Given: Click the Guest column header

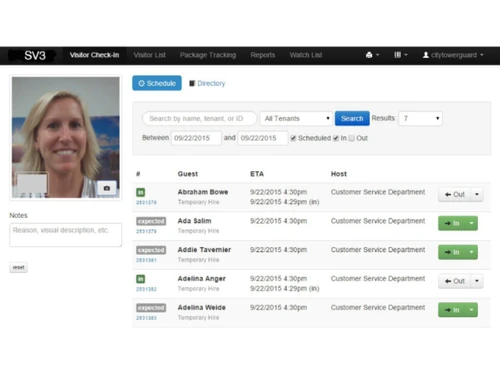Looking at the screenshot, I should point(188,174).
